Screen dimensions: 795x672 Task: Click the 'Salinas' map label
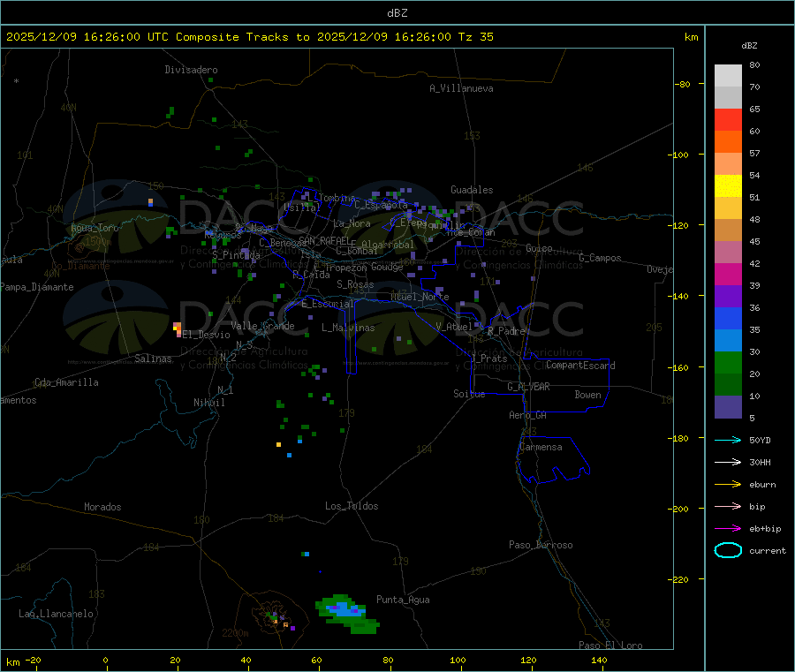(153, 359)
